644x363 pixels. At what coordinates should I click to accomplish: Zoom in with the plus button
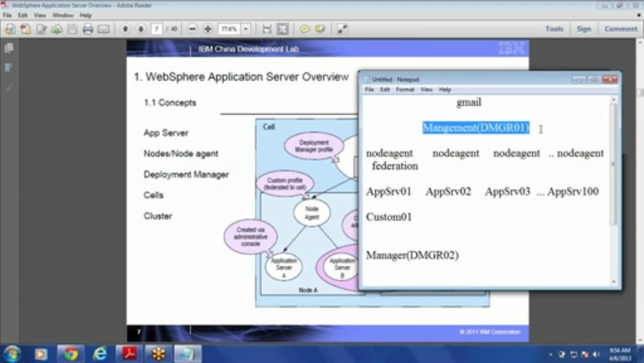point(207,29)
